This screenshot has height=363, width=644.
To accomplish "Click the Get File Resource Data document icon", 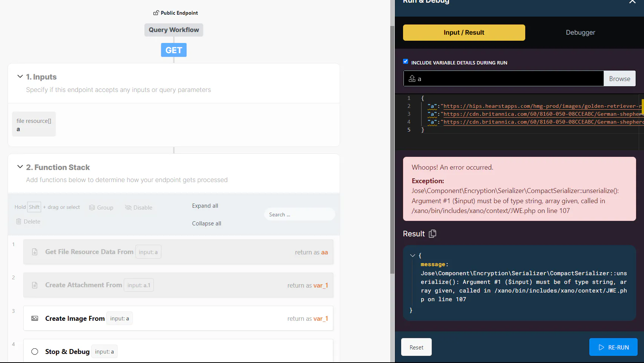I will coord(35,252).
